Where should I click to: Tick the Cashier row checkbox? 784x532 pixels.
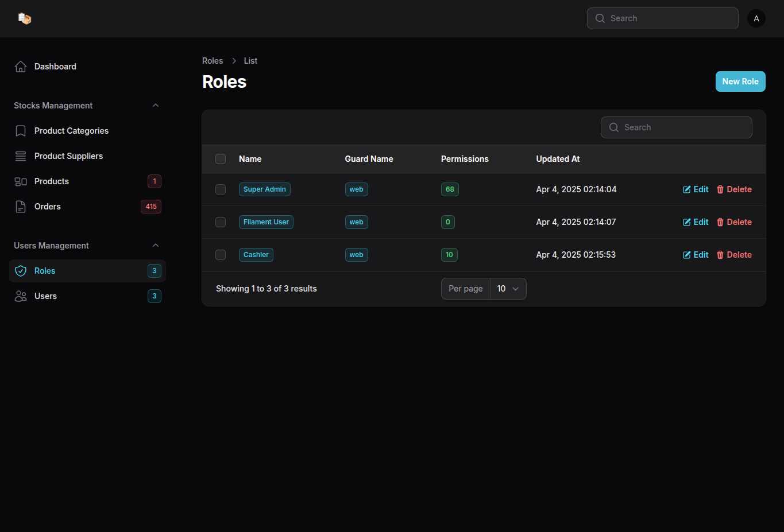click(x=221, y=255)
